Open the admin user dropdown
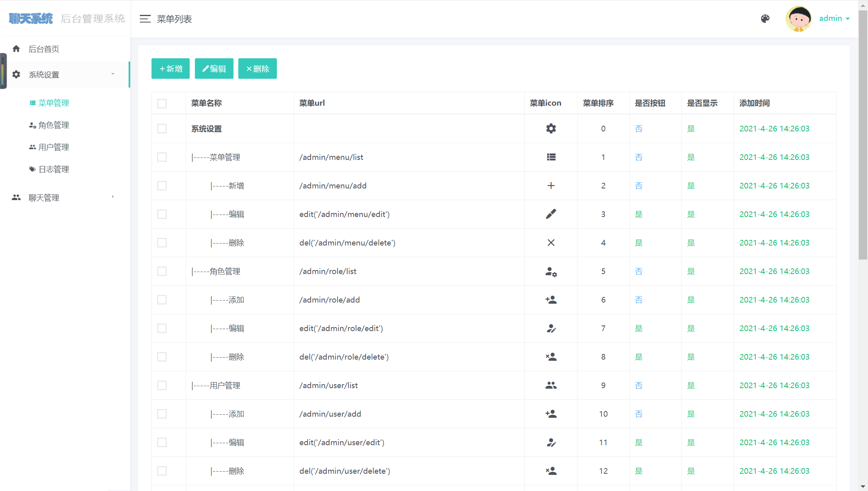This screenshot has height=491, width=868. point(834,18)
